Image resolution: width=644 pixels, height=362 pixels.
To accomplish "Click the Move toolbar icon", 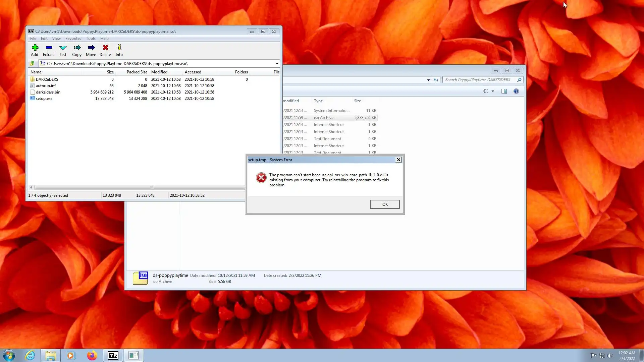I will [x=91, y=50].
